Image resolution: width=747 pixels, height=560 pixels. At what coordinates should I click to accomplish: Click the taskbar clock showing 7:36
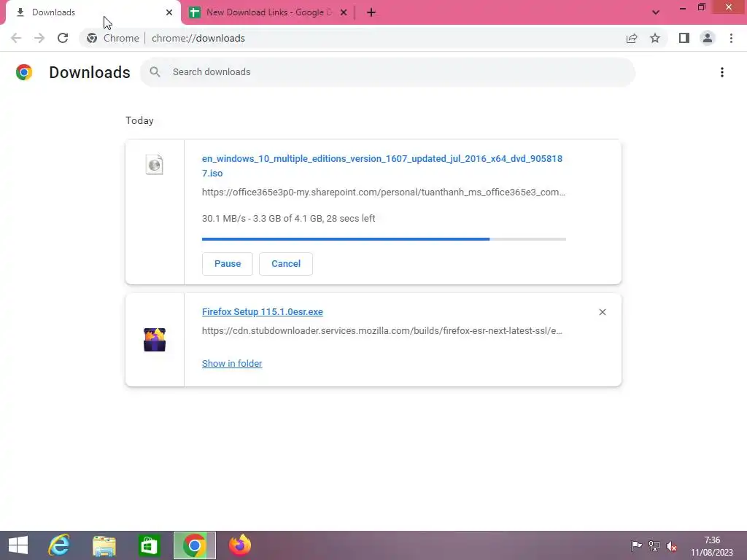tap(712, 546)
